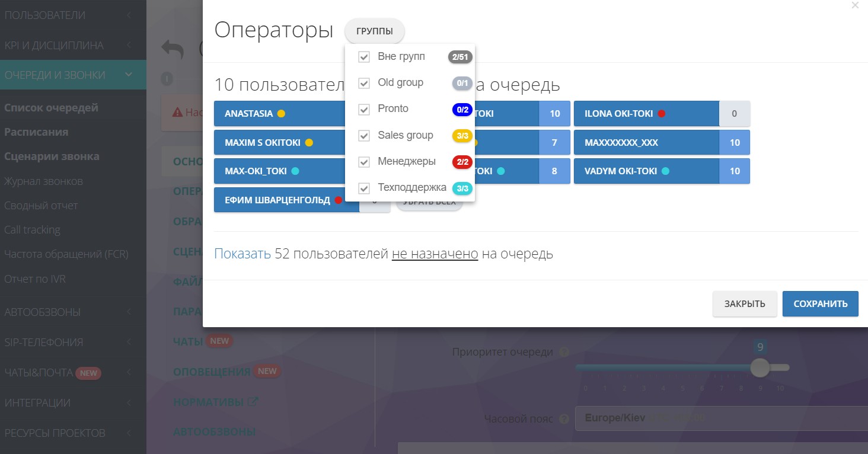Click the yellow status dot next to ANASTASIA
Image resolution: width=868 pixels, height=454 pixels.
click(x=281, y=114)
